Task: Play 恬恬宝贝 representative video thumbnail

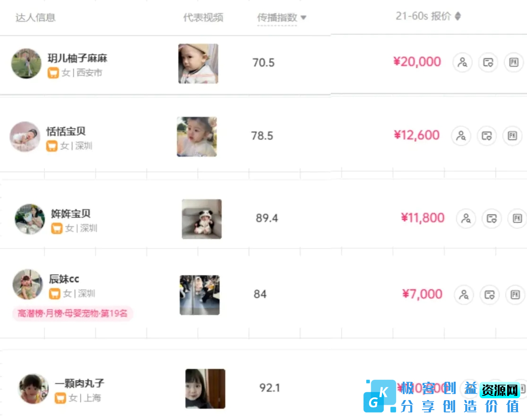Action: [x=197, y=137]
